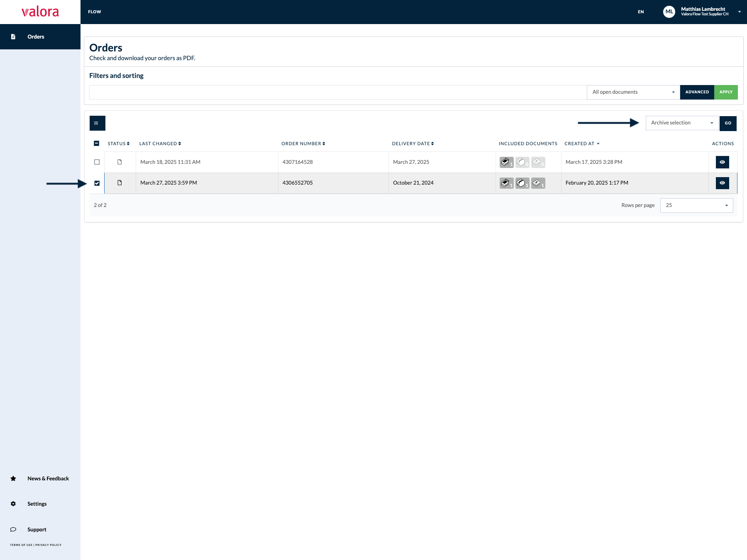The height and width of the screenshot is (560, 747).
Task: Click the Support speech bubble icon
Action: [x=13, y=529]
